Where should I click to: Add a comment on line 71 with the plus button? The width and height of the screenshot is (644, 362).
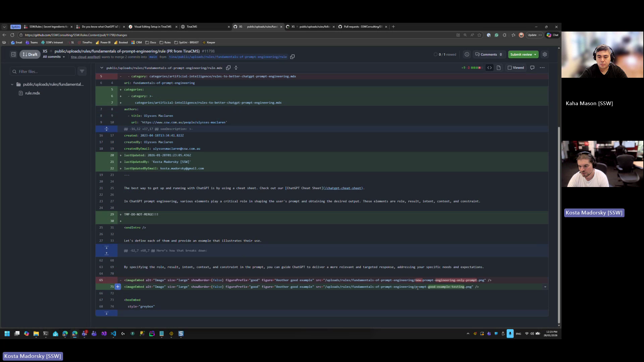tap(118, 287)
